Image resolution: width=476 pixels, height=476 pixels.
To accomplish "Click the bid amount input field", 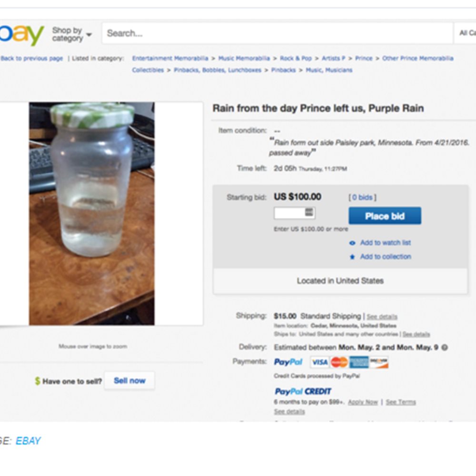I will pyautogui.click(x=295, y=213).
